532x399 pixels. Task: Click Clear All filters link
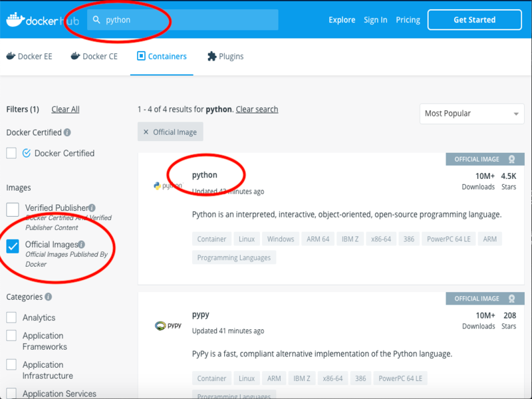pyautogui.click(x=65, y=109)
